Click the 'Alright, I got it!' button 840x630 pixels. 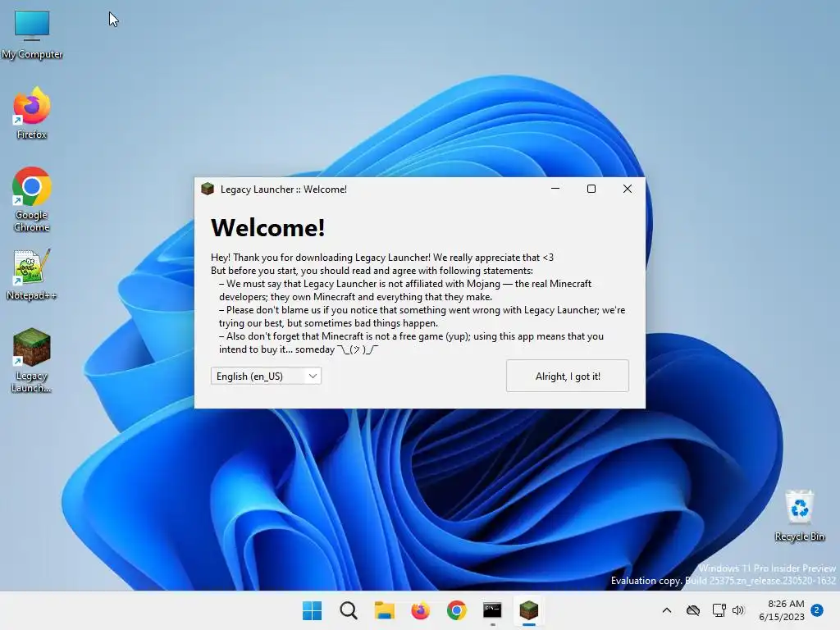(x=568, y=376)
